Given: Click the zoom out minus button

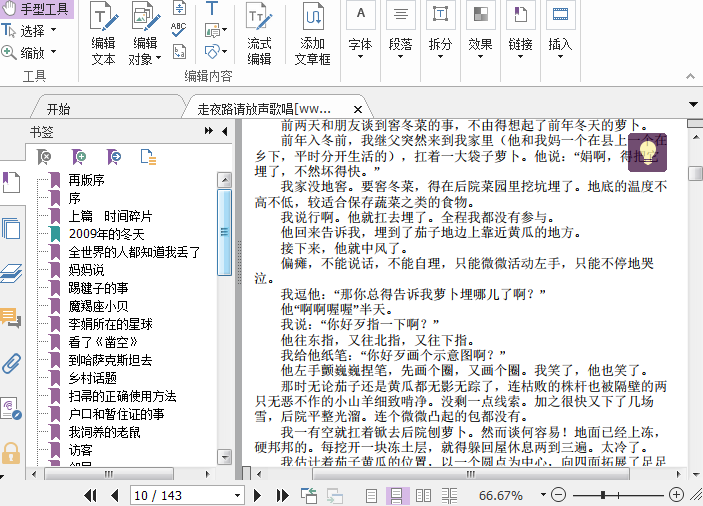Looking at the screenshot, I should [x=558, y=495].
